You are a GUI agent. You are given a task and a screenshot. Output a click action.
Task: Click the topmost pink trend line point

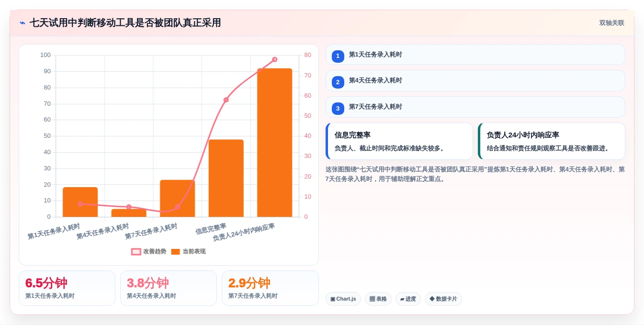click(275, 60)
